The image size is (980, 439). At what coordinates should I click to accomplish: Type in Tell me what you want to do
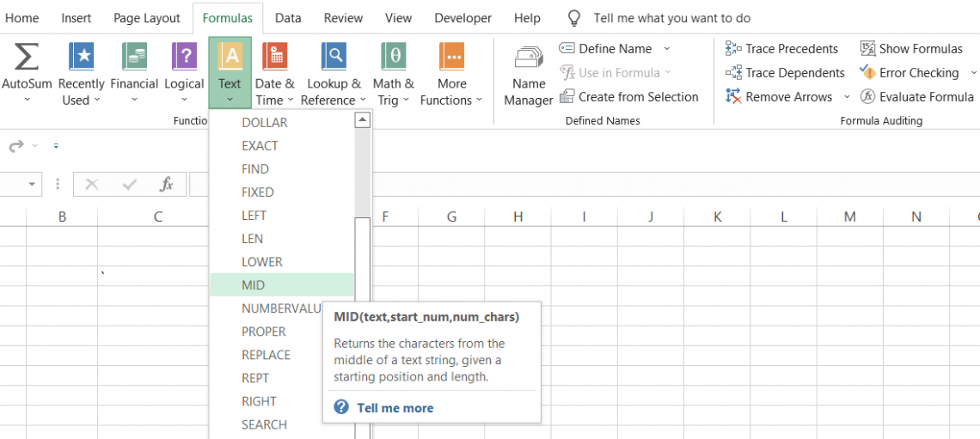click(671, 18)
